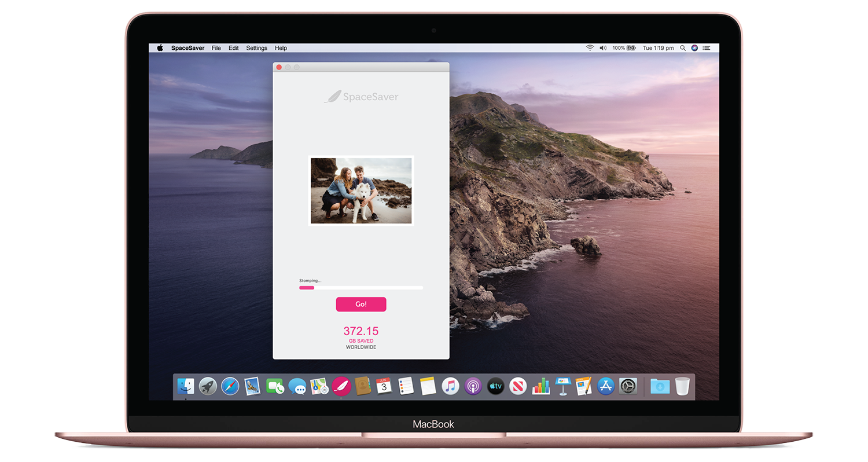The height and width of the screenshot is (462, 868).
Task: Open SpaceSaver feather icon in the Dock
Action: coord(341,386)
